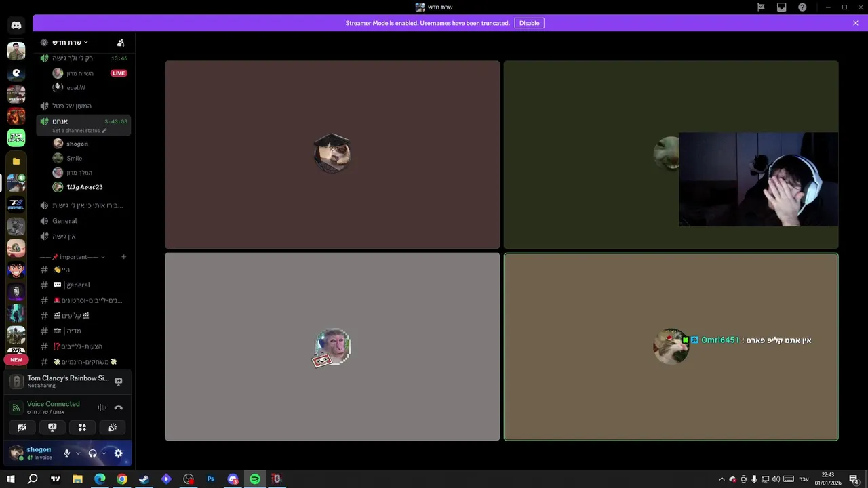Click the NEW unread indicator pill

pos(16,360)
